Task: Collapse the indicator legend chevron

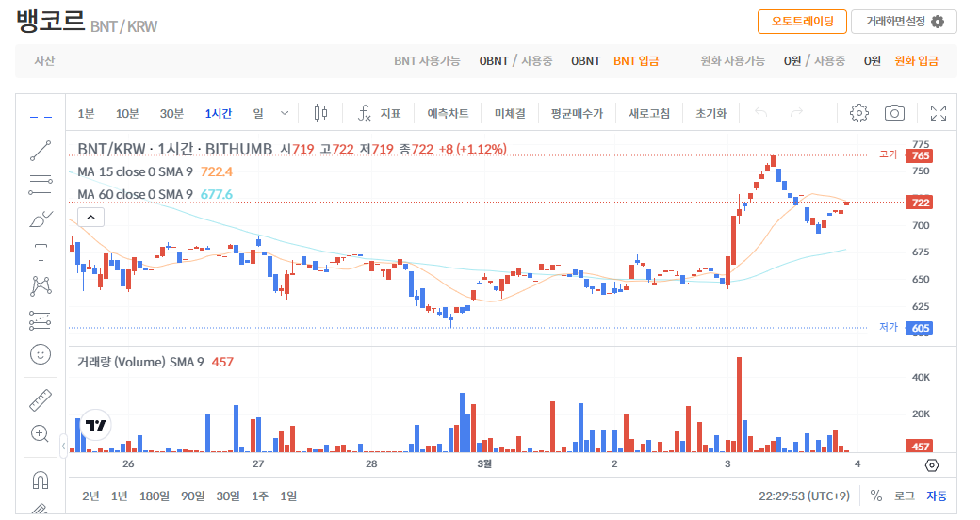Action: [x=90, y=217]
